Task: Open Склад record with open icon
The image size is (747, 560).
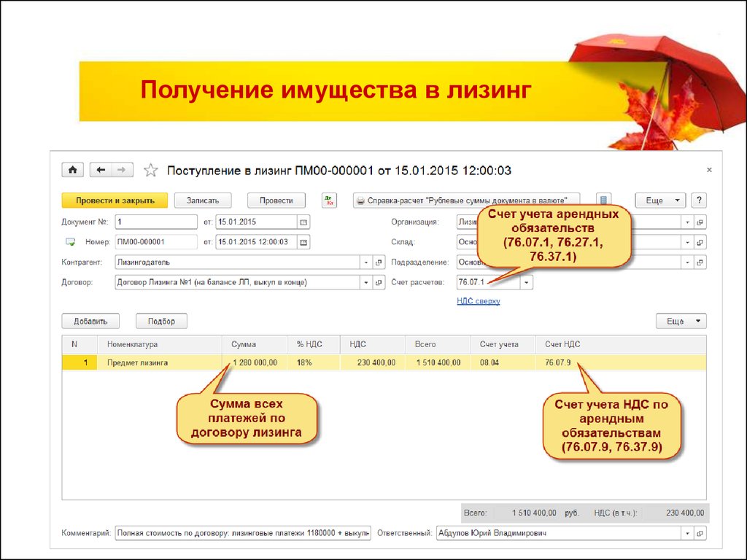Action: (700, 242)
